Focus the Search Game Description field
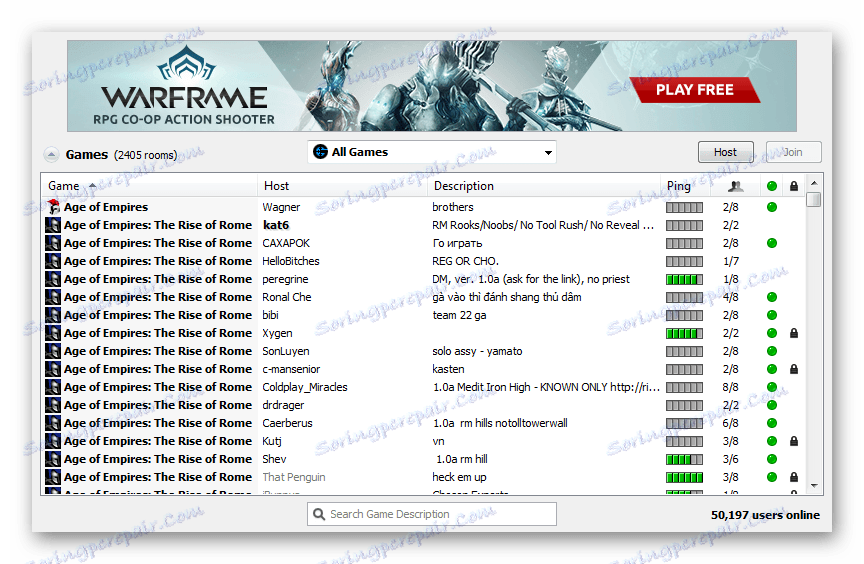This screenshot has width=864, height=564. (431, 514)
